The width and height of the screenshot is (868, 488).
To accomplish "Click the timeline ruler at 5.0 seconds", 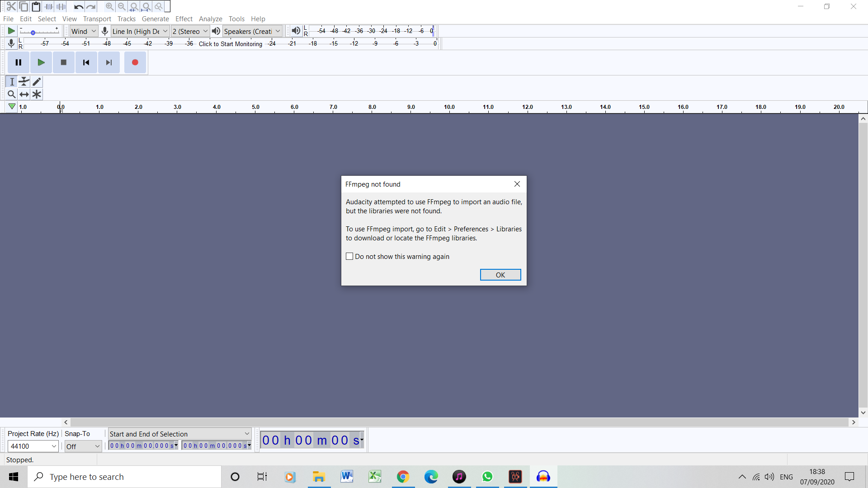I will click(x=255, y=108).
